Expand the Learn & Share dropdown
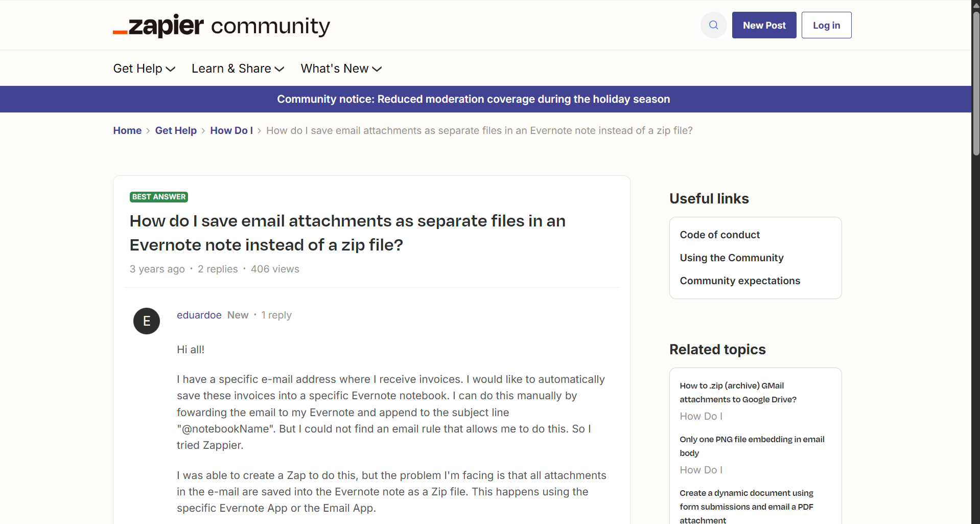 [237, 68]
